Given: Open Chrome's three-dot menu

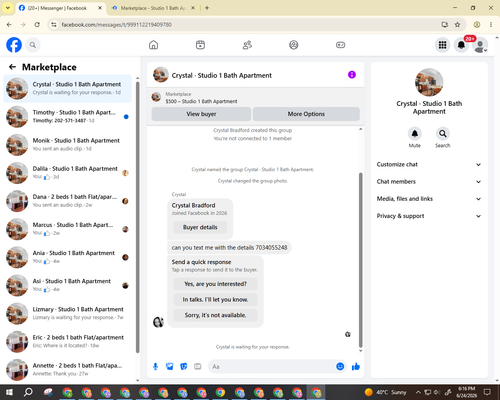Looking at the screenshot, I should pyautogui.click(x=491, y=24).
